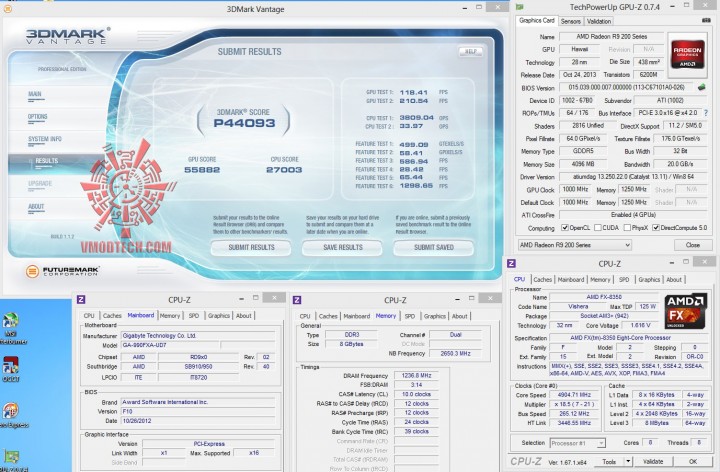
Task: Click the Driver Version field in GPU-Z
Action: coord(633,177)
